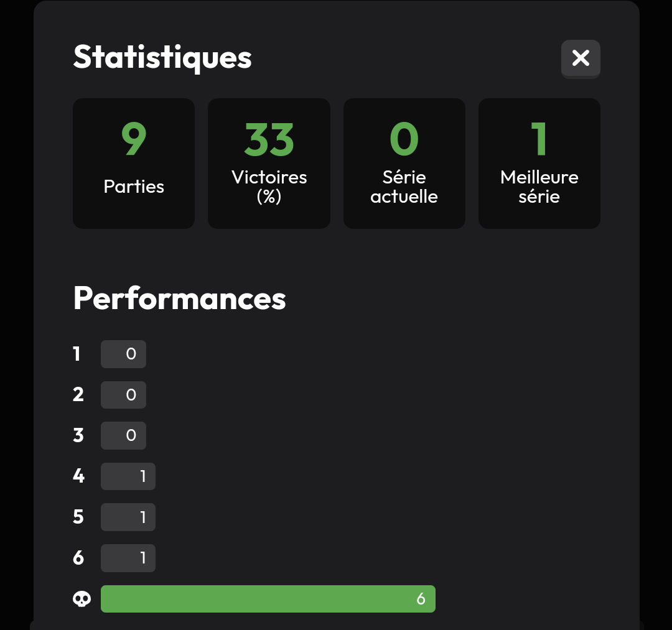Image resolution: width=672 pixels, height=630 pixels.
Task: Click the row label 1 in Performances
Action: click(x=77, y=354)
